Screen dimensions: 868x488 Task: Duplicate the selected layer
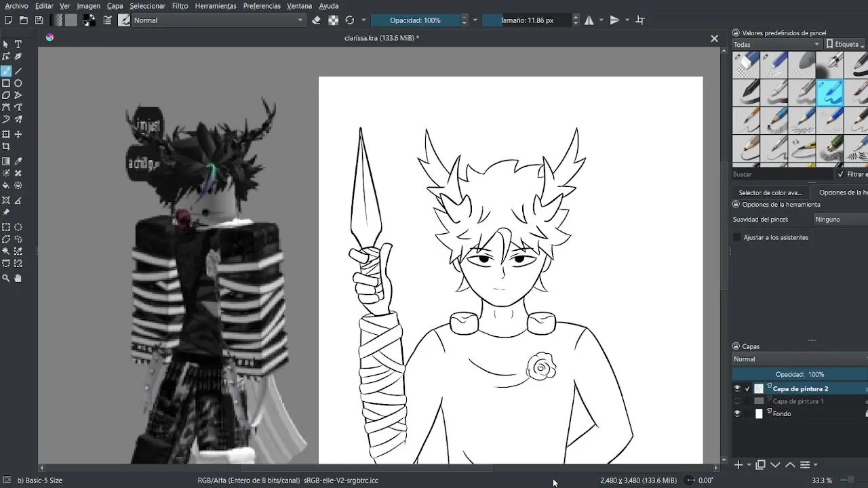761,465
